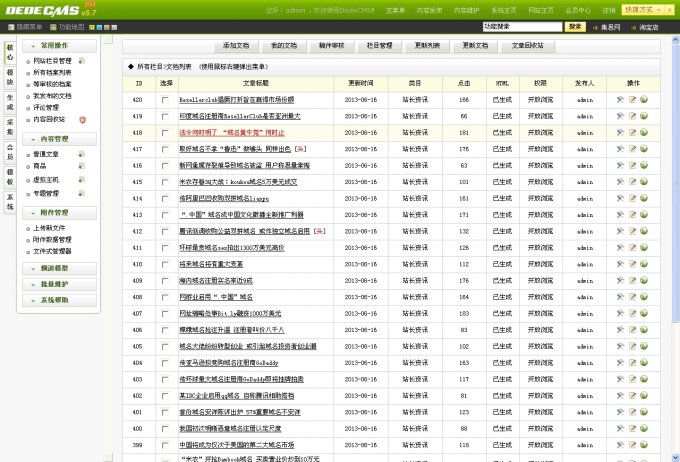Click the edit pencil icon for article 405

click(x=632, y=346)
